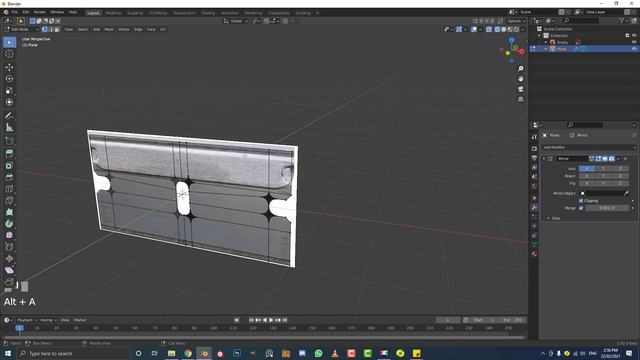Click the outliner search field
The image size is (640, 360).
(x=581, y=20)
